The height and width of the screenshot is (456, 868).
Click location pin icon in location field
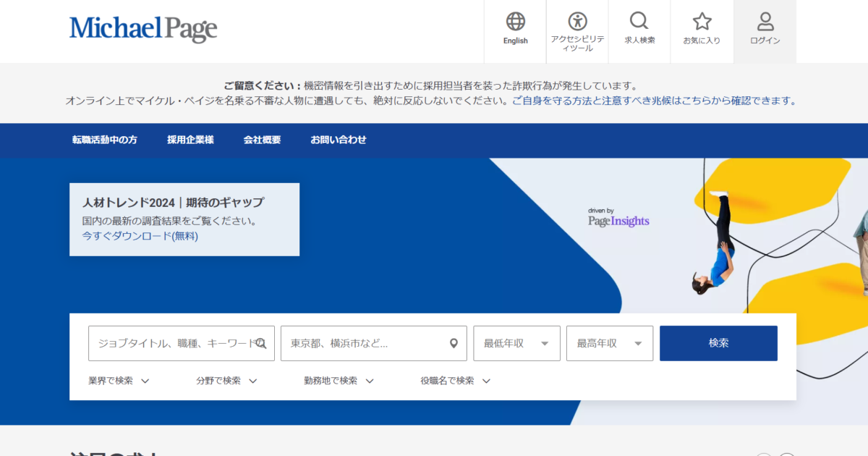click(454, 344)
